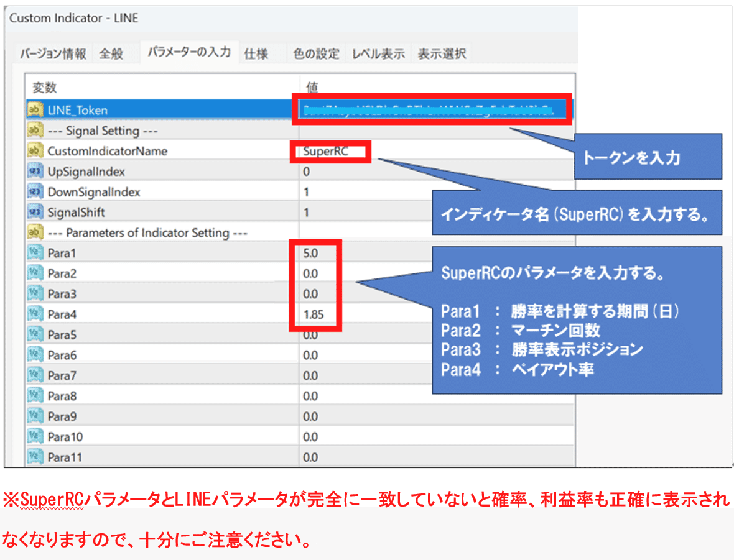Edit the Para4 value 1.85
The height and width of the screenshot is (560, 734).
[313, 314]
